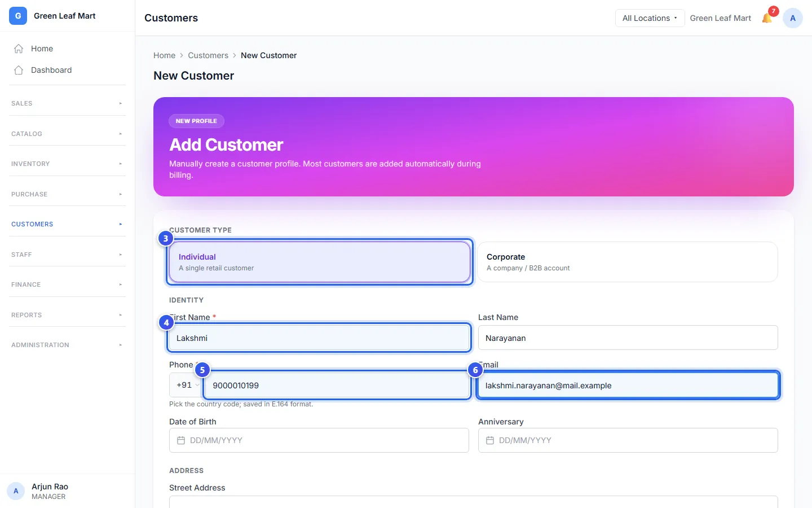Open the Dashboard sidebar icon
Screen dimensions: 812x508
tap(19, 70)
